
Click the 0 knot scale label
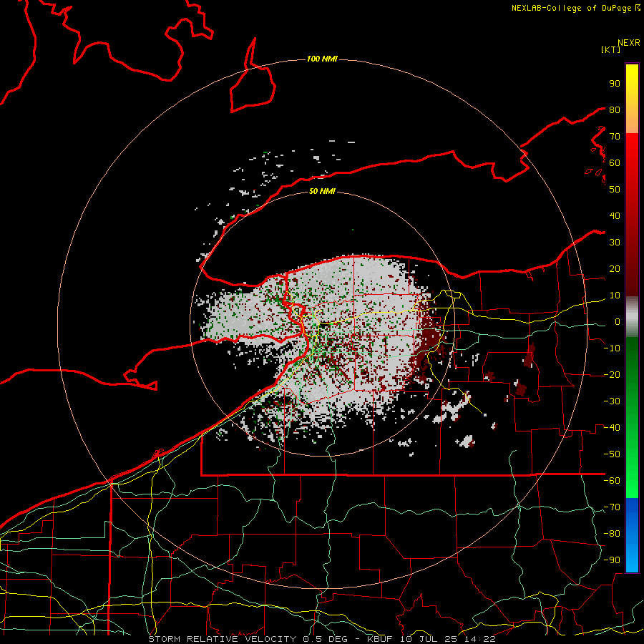coord(618,321)
